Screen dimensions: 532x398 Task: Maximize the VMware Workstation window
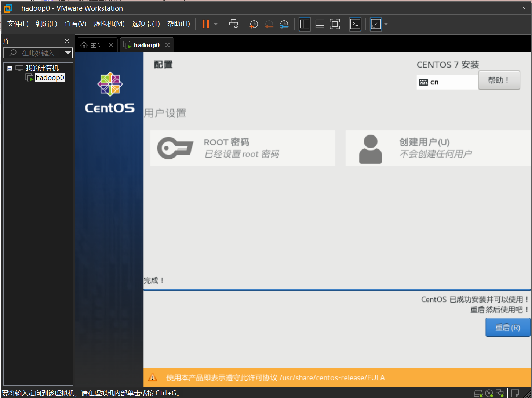coord(511,8)
